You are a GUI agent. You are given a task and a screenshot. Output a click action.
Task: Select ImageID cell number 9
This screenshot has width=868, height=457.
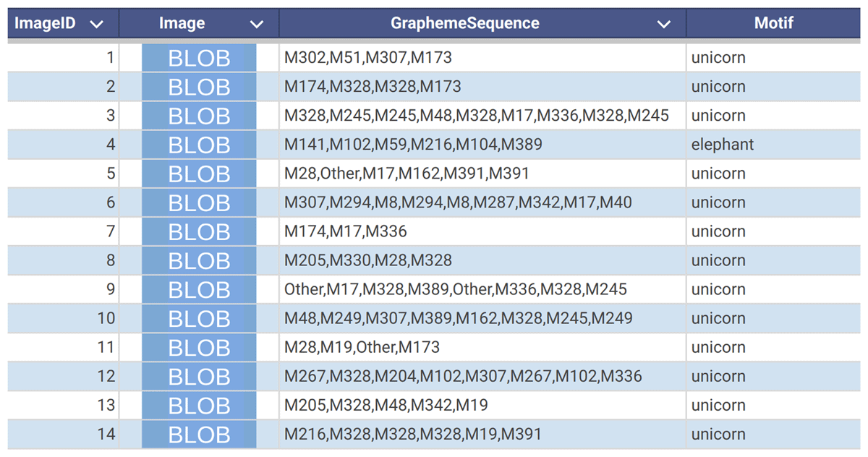click(64, 289)
